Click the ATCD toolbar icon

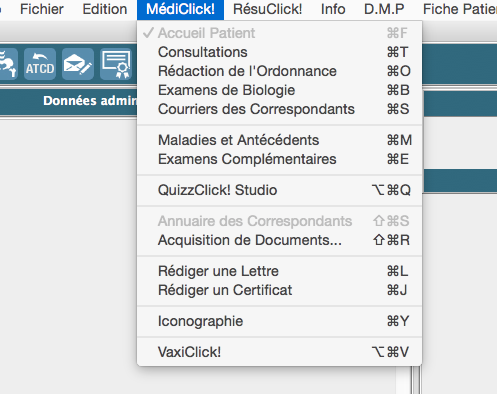(x=40, y=64)
